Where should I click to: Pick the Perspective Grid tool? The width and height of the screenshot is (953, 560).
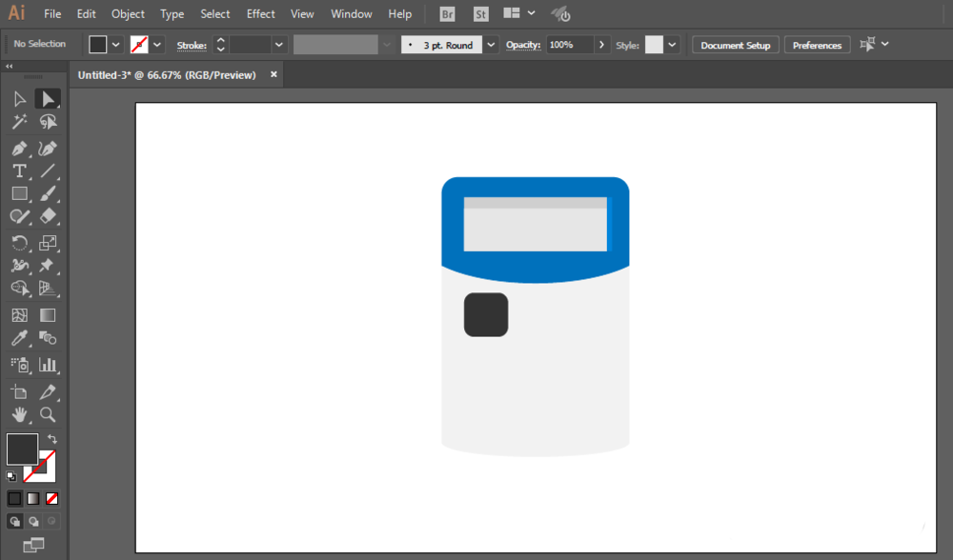click(48, 289)
